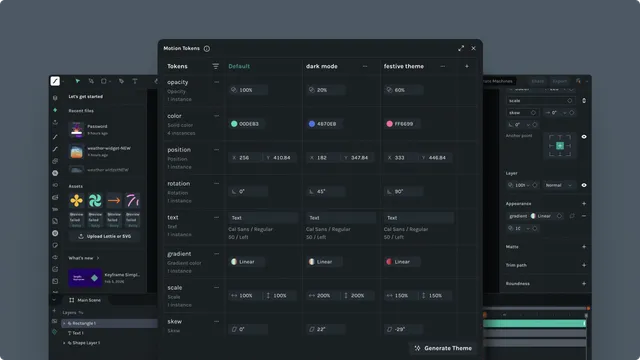This screenshot has height=360, width=640.
Task: Toggle keyframe diamond next to scale field
Action: [x=570, y=100]
